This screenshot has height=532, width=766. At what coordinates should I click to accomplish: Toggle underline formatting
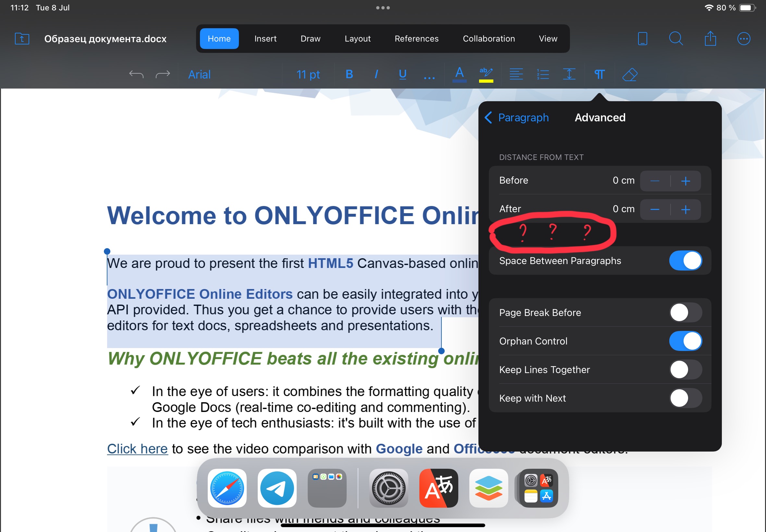pyautogui.click(x=402, y=74)
